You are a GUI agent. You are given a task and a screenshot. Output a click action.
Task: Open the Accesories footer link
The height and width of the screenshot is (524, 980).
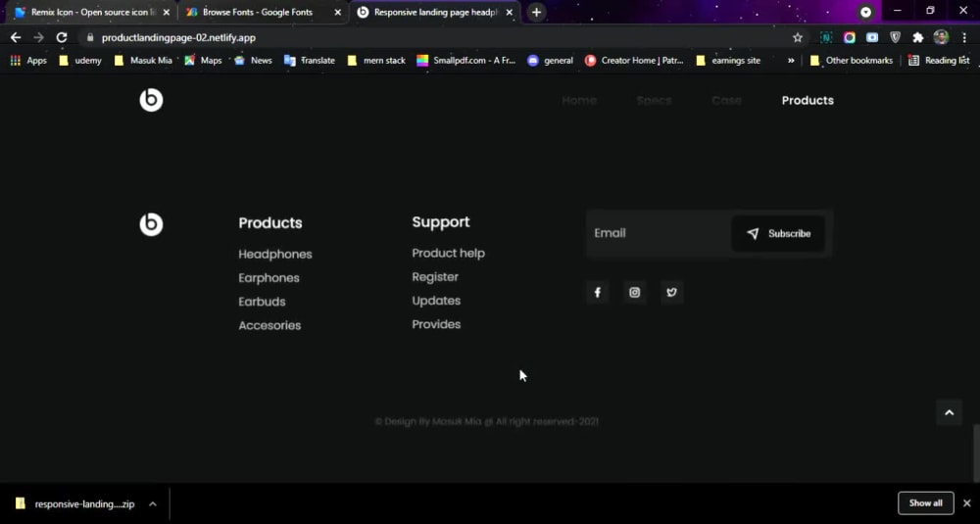coord(269,325)
